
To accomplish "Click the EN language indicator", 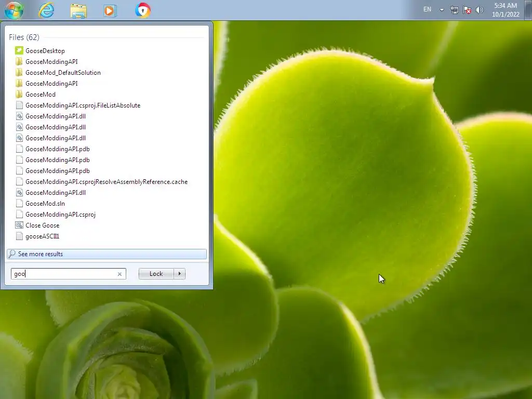I will (427, 9).
